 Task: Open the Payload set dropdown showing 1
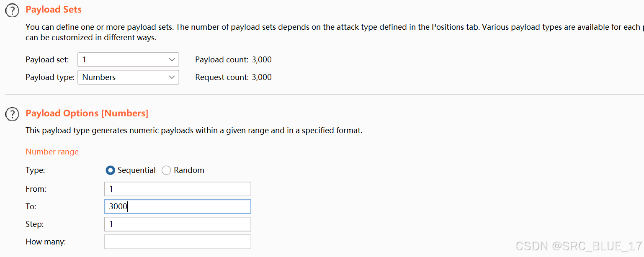point(128,59)
